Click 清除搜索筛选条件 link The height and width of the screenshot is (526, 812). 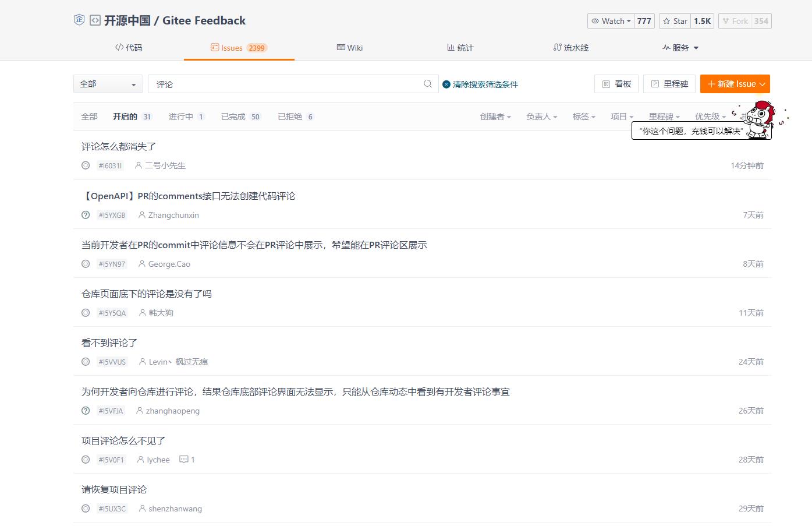pyautogui.click(x=485, y=84)
